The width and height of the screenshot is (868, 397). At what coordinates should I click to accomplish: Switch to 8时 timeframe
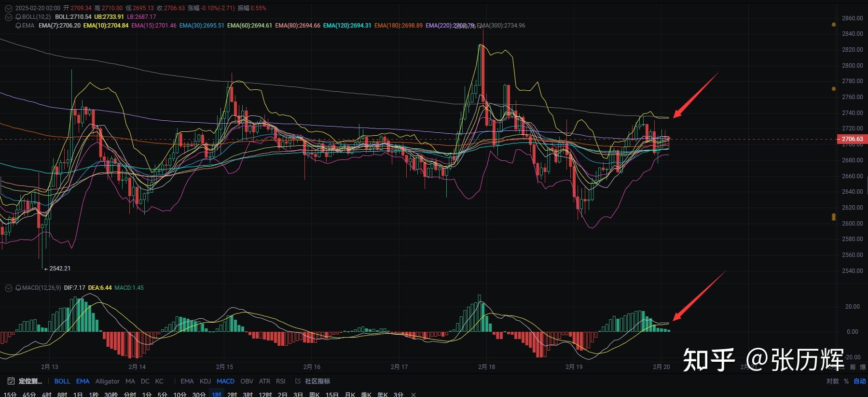(62, 394)
